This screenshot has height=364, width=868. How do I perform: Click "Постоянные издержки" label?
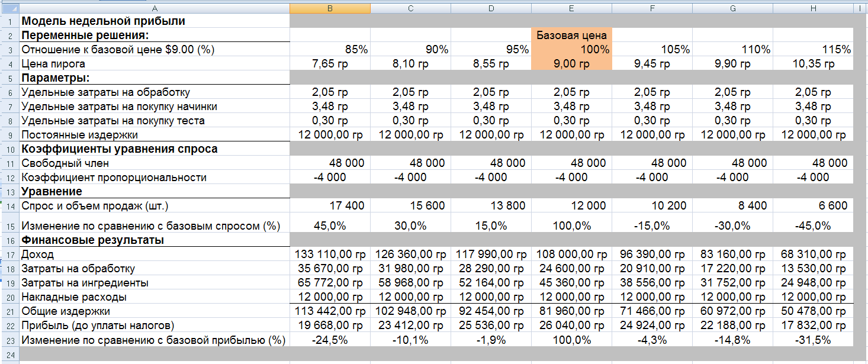(x=79, y=134)
